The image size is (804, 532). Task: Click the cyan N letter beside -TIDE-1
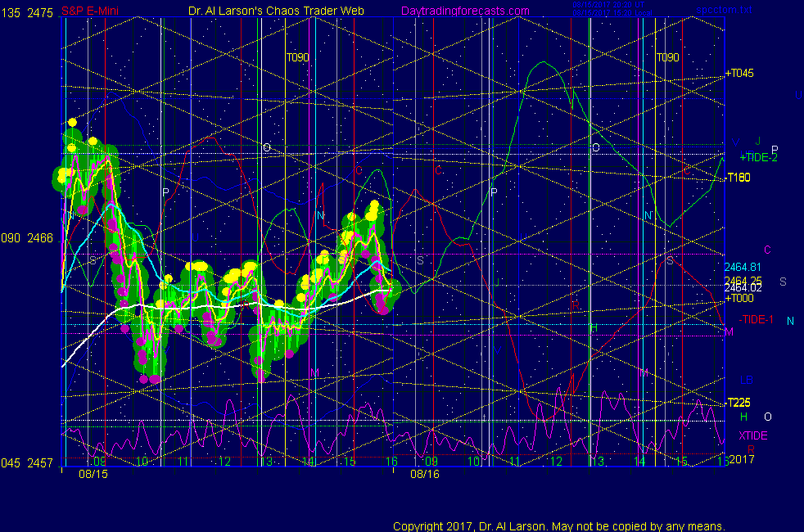pos(791,321)
